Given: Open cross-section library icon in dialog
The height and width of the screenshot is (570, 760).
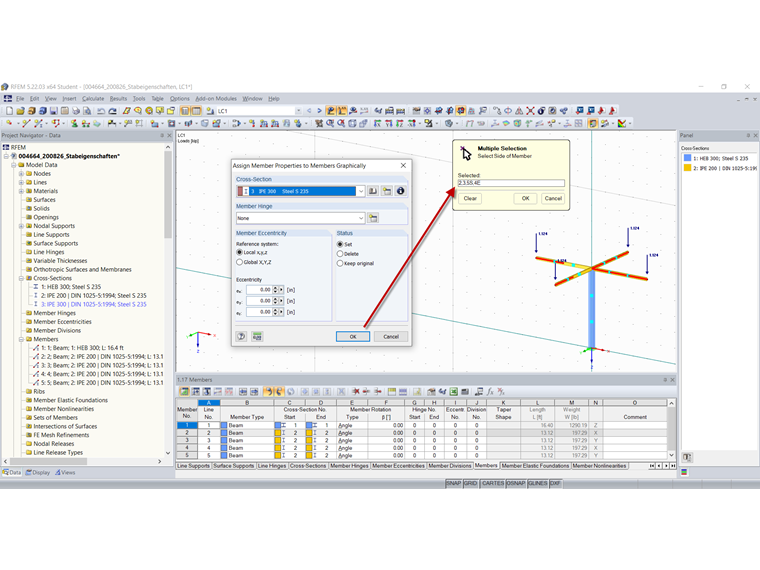Looking at the screenshot, I should 373,191.
